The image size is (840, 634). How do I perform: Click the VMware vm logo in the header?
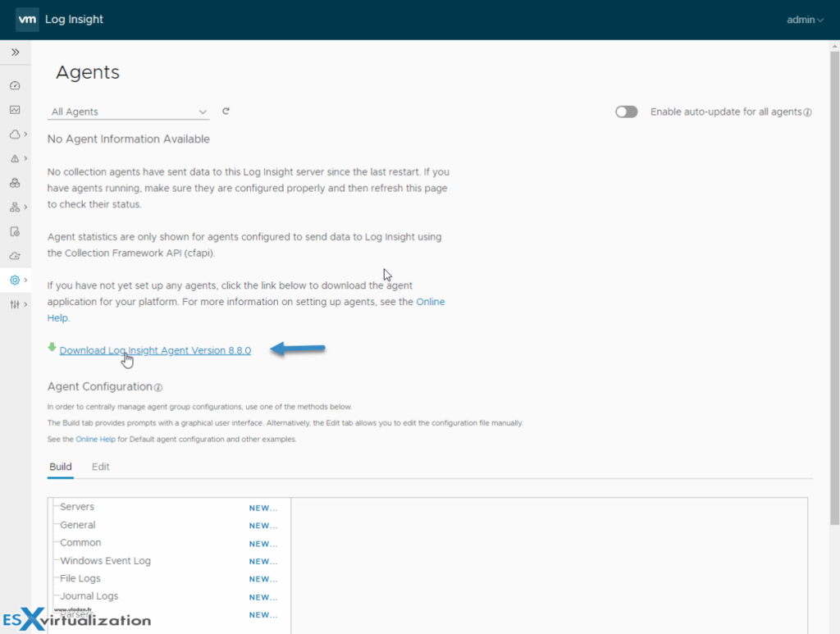coord(27,19)
